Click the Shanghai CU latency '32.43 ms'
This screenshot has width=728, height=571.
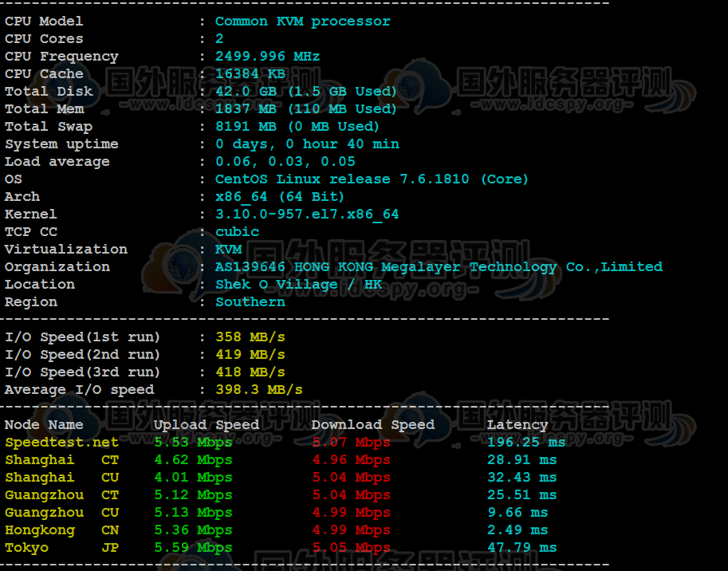[x=521, y=478]
